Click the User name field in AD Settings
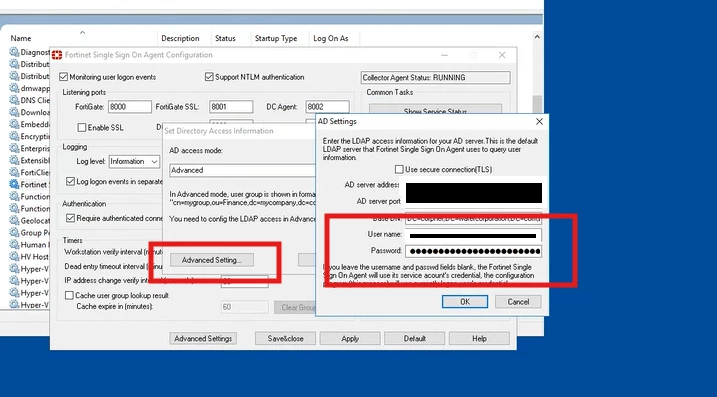The width and height of the screenshot is (717, 397). pyautogui.click(x=473, y=235)
